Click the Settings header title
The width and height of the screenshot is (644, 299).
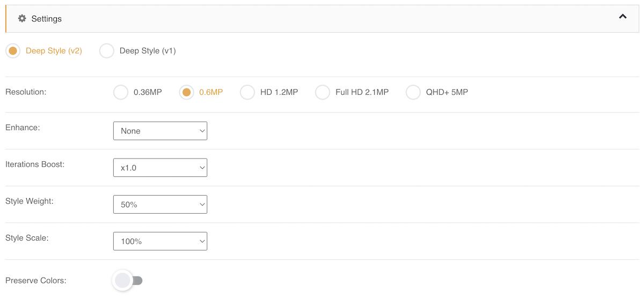47,19
